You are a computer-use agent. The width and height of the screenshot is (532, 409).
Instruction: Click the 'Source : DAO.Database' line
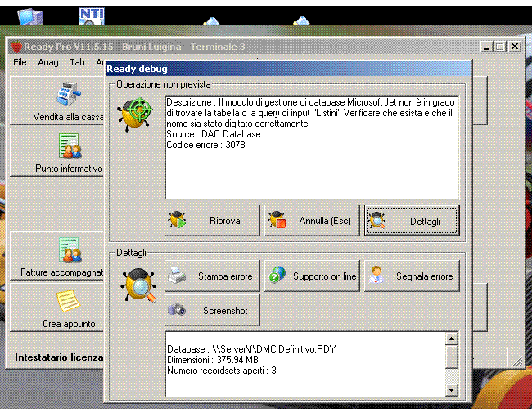214,134
